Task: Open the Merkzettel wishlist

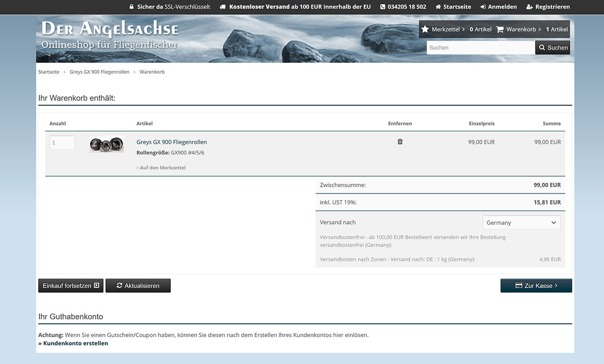Action: pos(446,29)
